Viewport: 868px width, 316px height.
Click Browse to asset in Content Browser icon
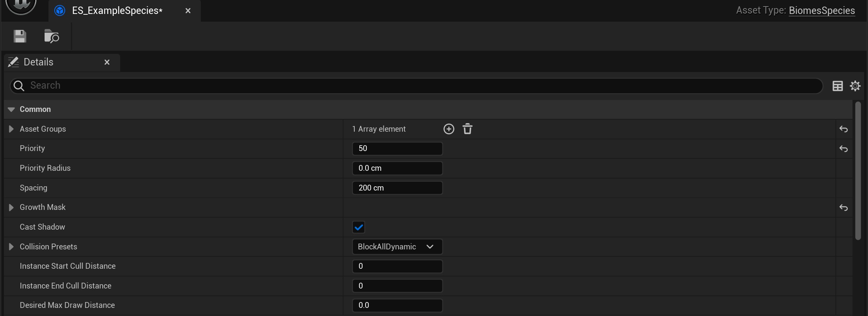point(51,36)
